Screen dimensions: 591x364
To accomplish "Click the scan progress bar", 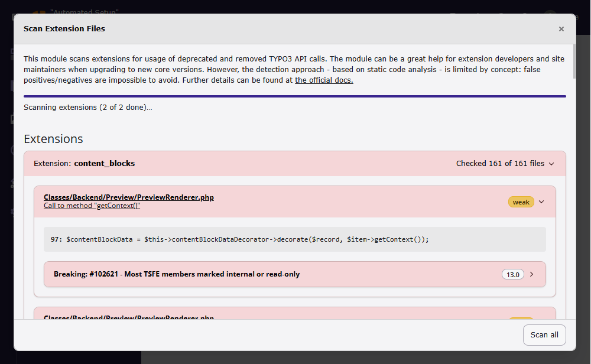I will click(x=295, y=96).
